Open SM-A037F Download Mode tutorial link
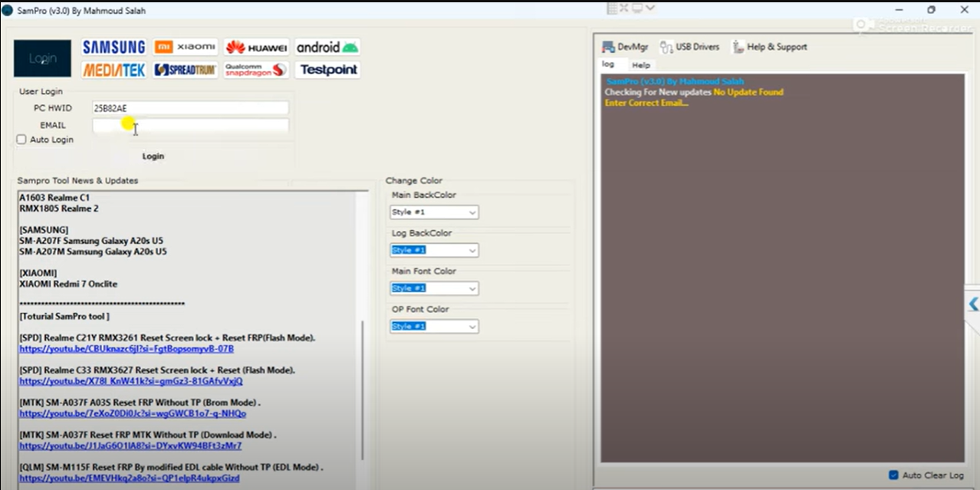Screen dimensions: 980x490 coord(130,446)
